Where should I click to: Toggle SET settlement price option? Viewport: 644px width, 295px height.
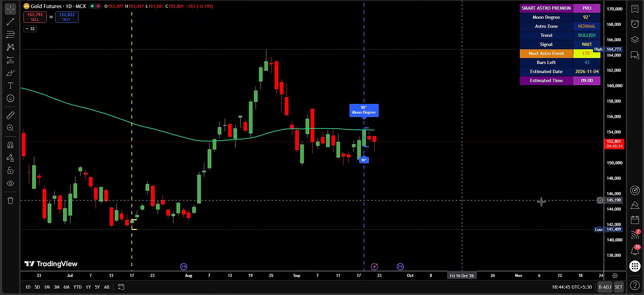[619, 287]
